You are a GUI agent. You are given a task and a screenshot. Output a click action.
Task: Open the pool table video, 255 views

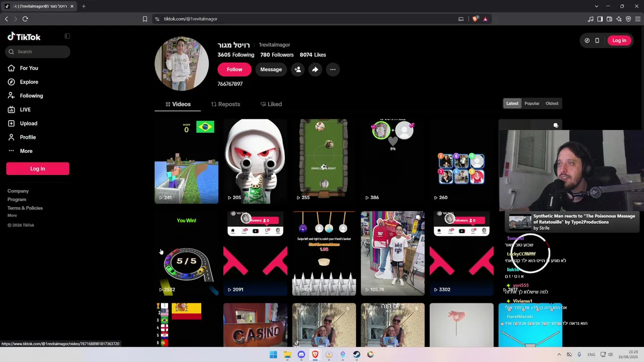coord(324,161)
